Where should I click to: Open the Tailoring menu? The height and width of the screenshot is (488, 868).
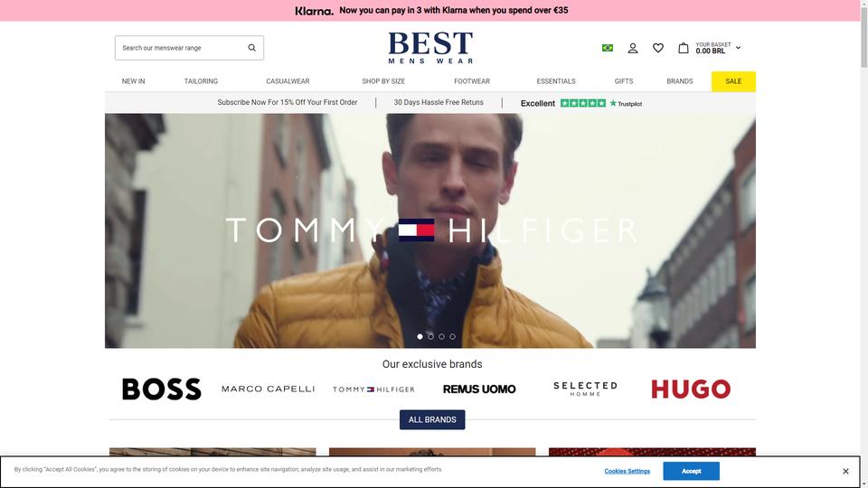201,81
